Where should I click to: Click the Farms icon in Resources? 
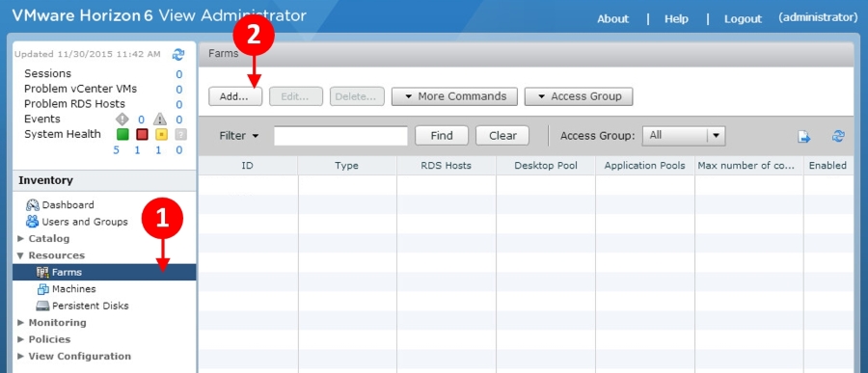(x=42, y=272)
